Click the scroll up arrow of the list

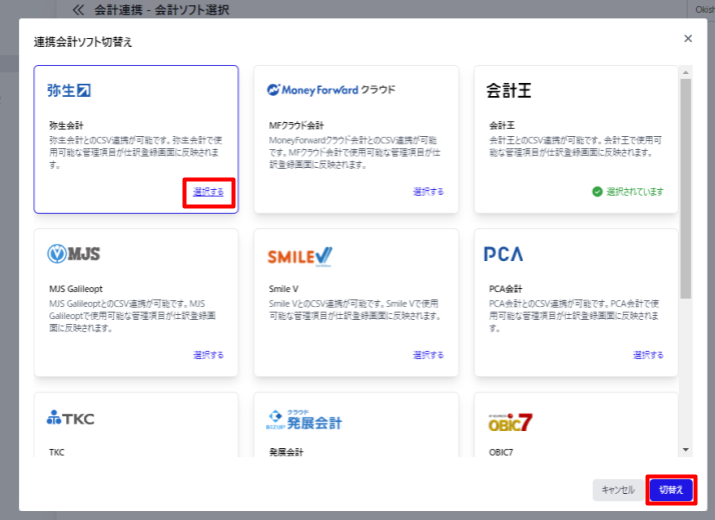[685, 73]
